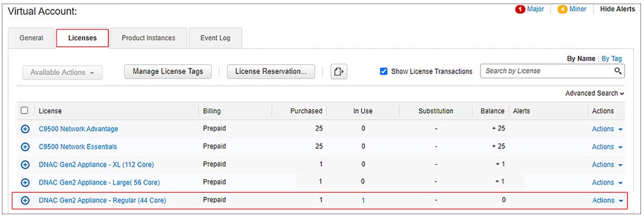Screen dimensions: 644x219
Task: Expand DNAC Gen2 Appliance Regular row
Action: 25,201
